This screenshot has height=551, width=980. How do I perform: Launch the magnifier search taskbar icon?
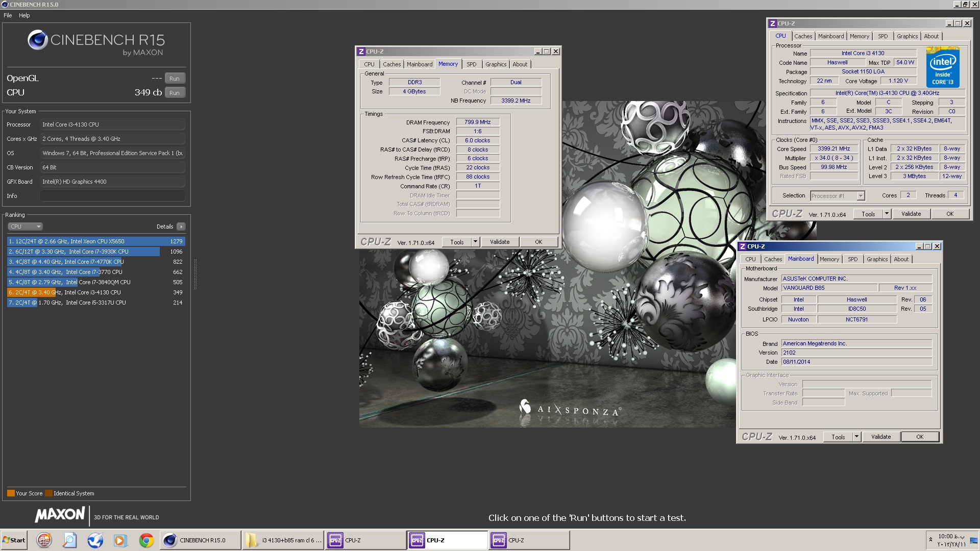click(x=69, y=540)
